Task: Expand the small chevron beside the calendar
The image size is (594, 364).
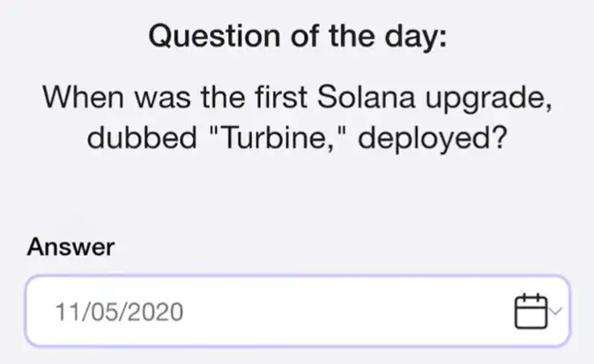Action: (555, 310)
